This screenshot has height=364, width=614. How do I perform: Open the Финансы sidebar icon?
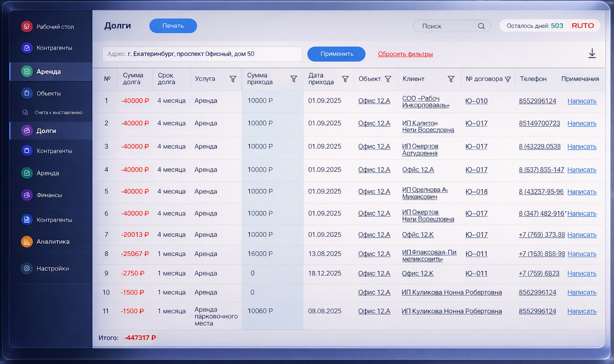click(26, 195)
